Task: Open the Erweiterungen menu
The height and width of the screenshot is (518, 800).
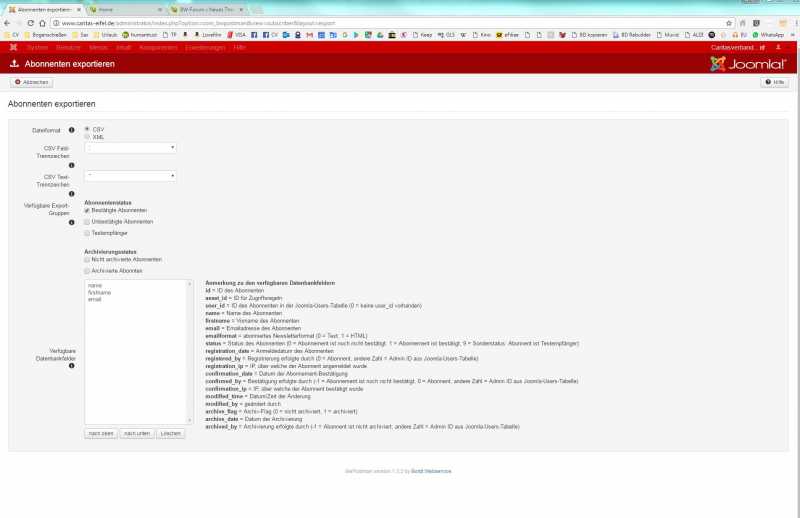Action: tap(205, 47)
